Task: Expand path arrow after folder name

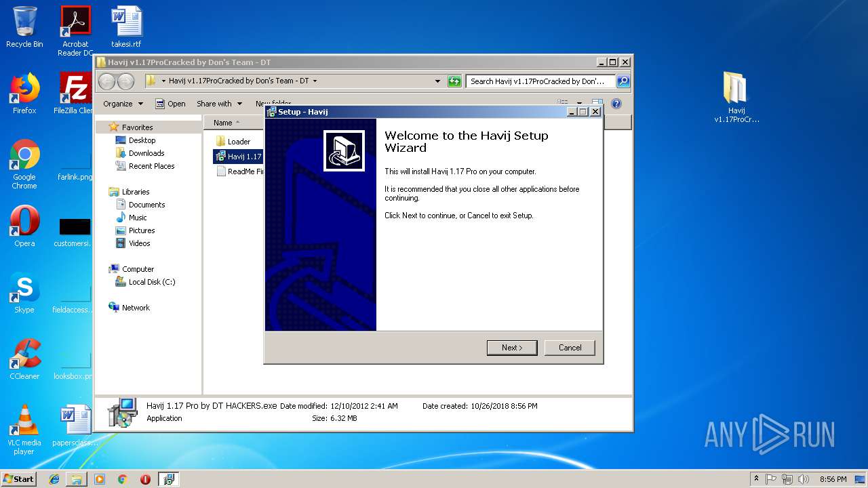Action: 315,81
